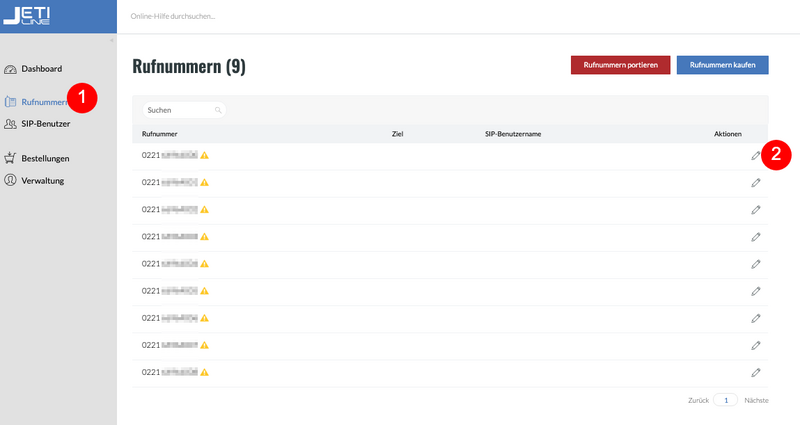Screen dimensions: 800x425
Task: Click the Dashboard gauge icon in sidebar
Action: click(x=11, y=69)
